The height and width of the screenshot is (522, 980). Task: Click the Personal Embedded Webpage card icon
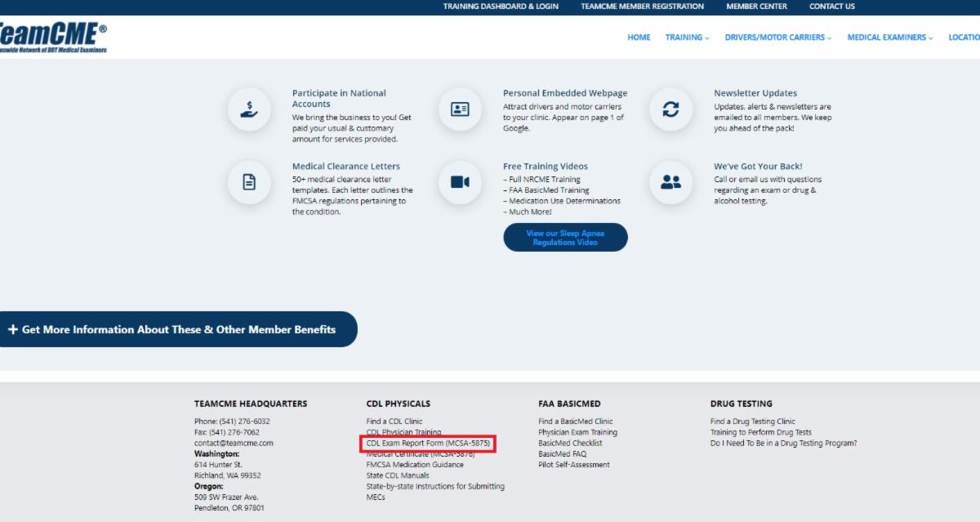coord(460,109)
